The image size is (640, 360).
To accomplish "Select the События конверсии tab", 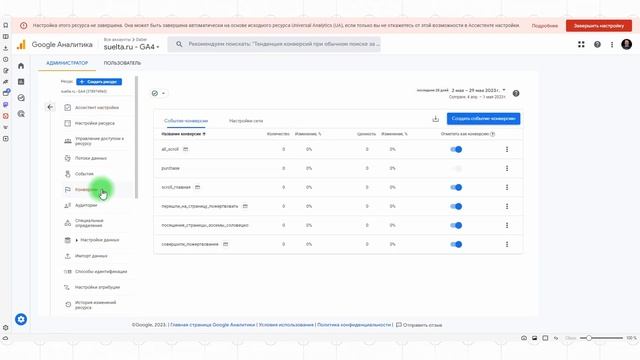I will (186, 121).
